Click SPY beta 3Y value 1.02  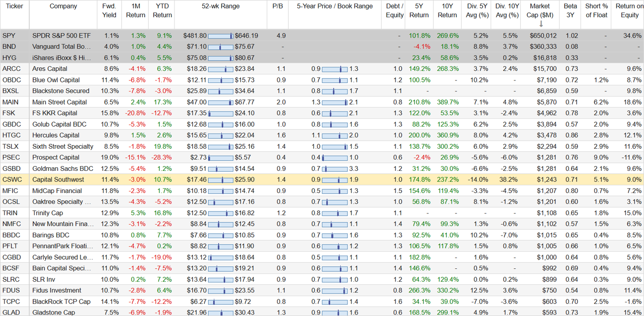coord(572,36)
